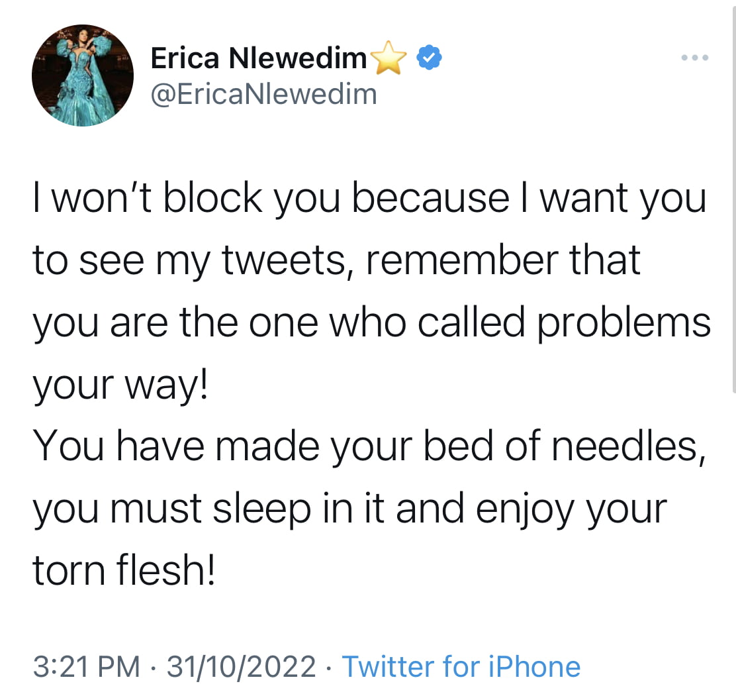This screenshot has height=700, width=736.
Task: Open the three-dot more options menu
Action: 695,58
